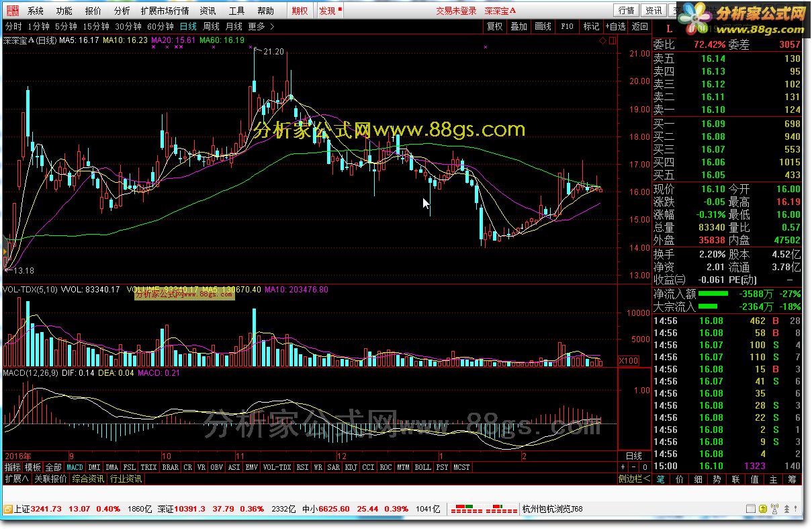This screenshot has height=529, width=812.
Task: Collapse the 侧边栏 sidebar
Action: [634, 479]
